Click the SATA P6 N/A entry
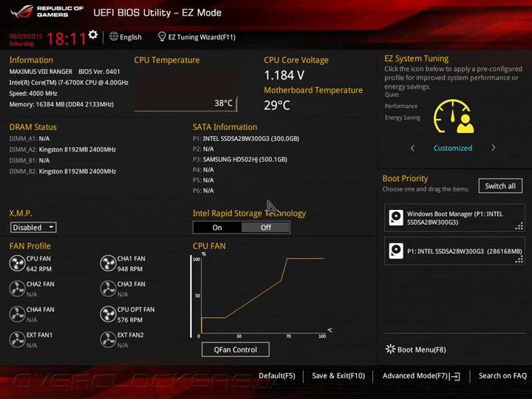This screenshot has width=532, height=399. [203, 191]
